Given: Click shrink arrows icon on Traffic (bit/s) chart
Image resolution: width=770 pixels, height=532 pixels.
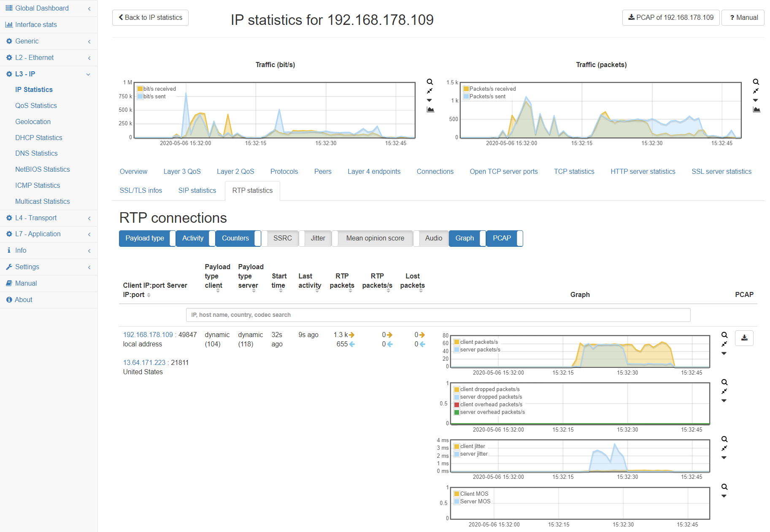Looking at the screenshot, I should pos(430,91).
